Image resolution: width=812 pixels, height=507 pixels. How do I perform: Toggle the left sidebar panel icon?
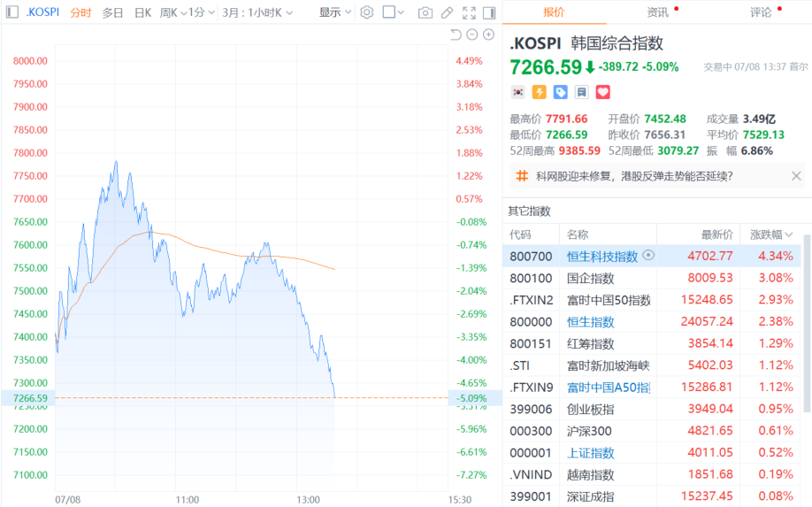point(12,12)
